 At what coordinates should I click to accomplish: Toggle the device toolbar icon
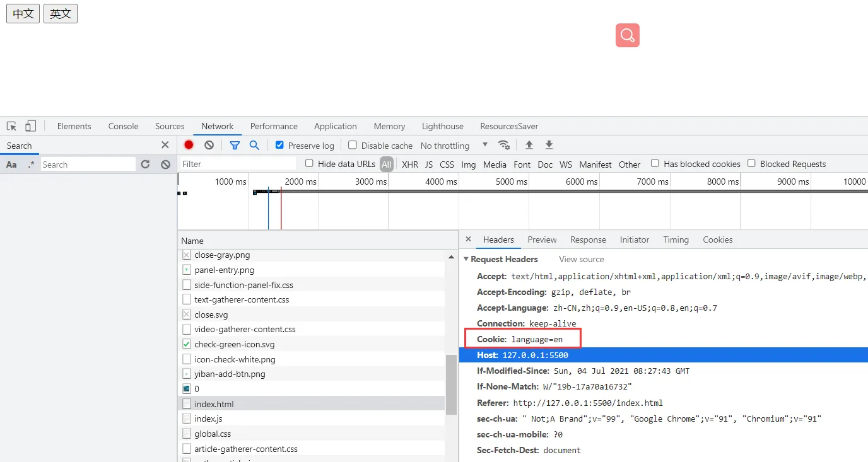pyautogui.click(x=31, y=126)
